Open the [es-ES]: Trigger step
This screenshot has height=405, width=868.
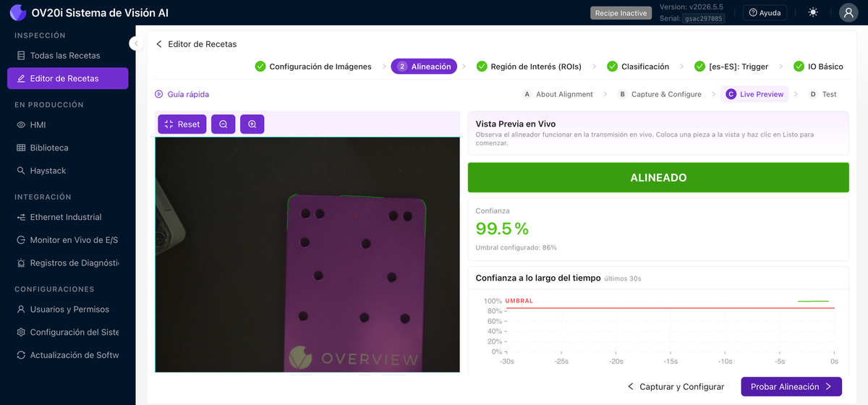(x=731, y=67)
